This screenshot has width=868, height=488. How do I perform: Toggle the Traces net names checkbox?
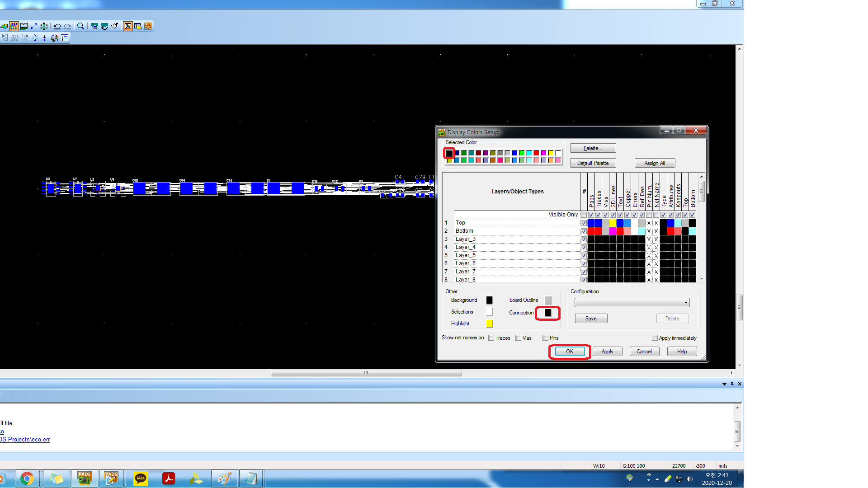[x=491, y=338]
